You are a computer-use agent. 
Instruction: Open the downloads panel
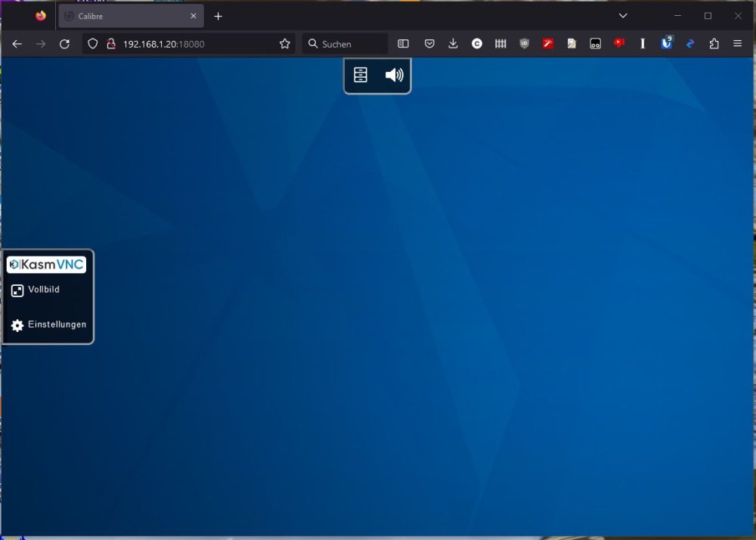[x=453, y=44]
